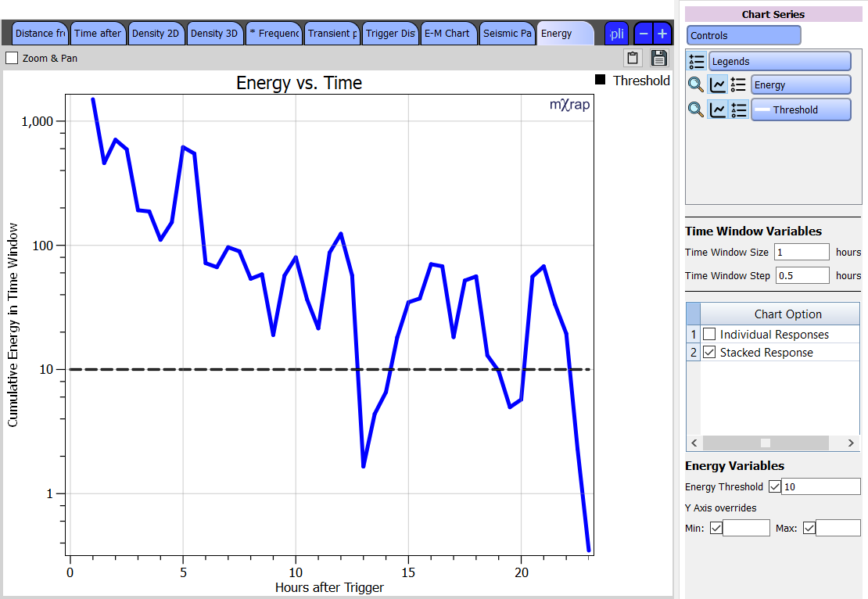This screenshot has width=868, height=599.
Task: Check the Individual Responses option
Action: [709, 335]
